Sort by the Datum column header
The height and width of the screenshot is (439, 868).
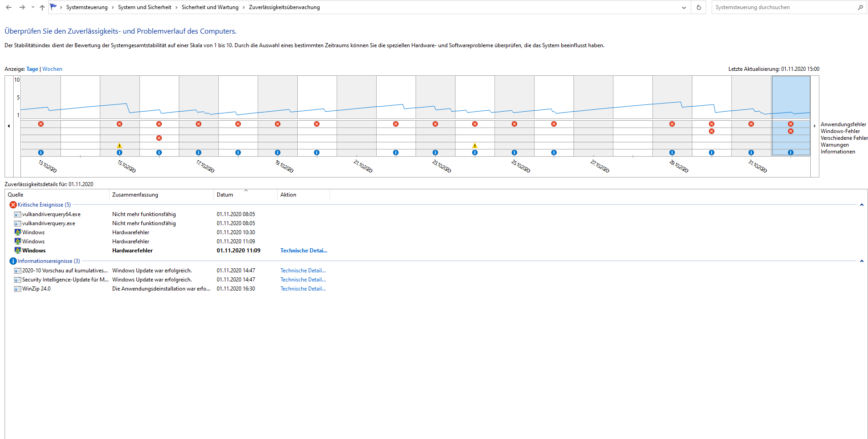point(245,195)
